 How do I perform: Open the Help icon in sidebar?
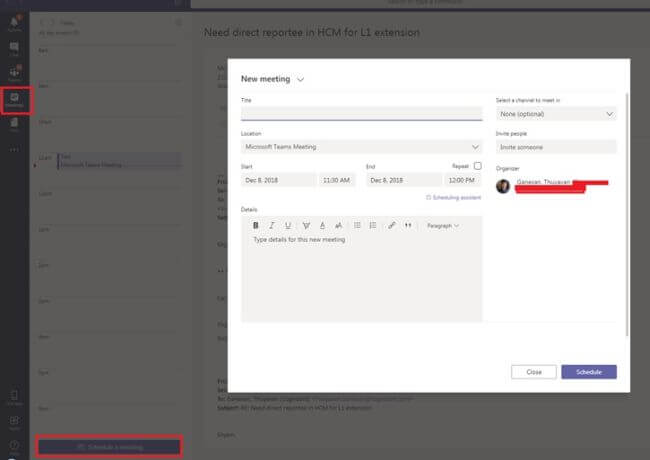(x=15, y=446)
